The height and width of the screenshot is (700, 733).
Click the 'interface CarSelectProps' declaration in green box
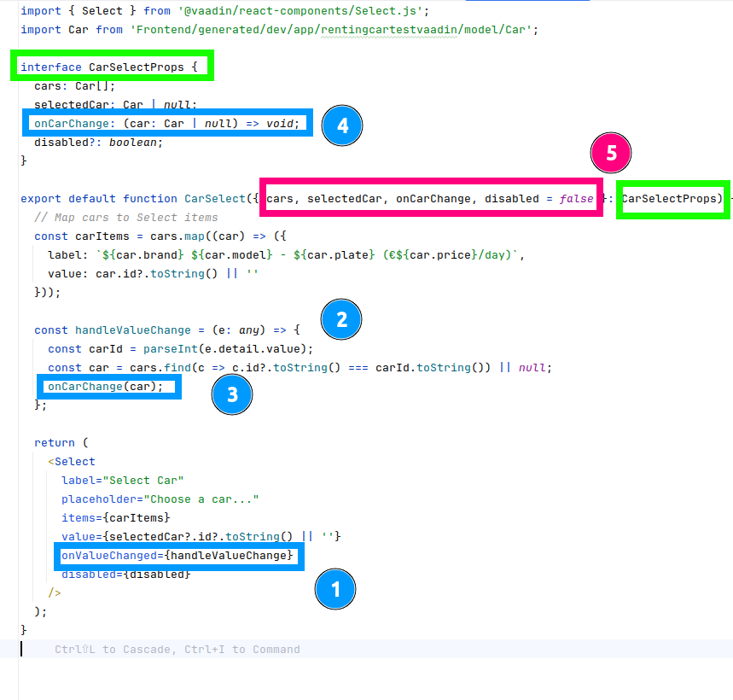point(112,67)
